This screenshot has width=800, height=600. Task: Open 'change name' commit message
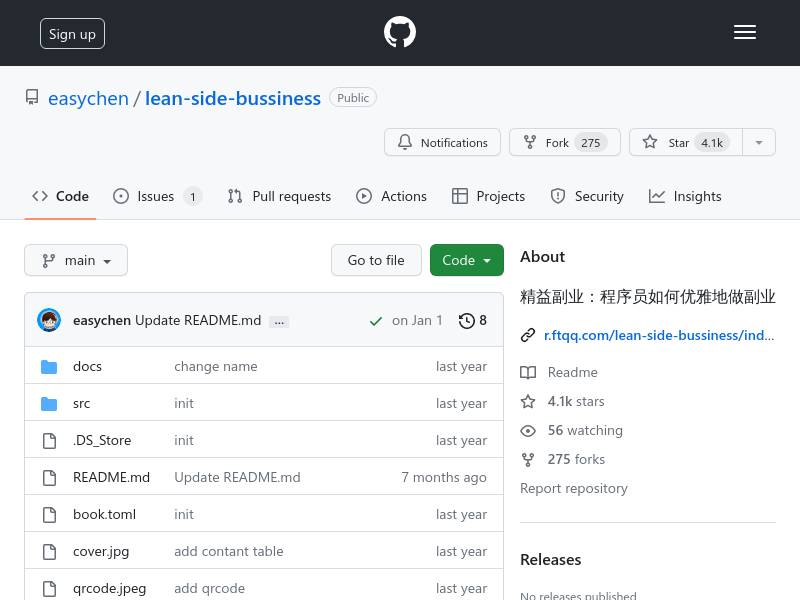216,366
